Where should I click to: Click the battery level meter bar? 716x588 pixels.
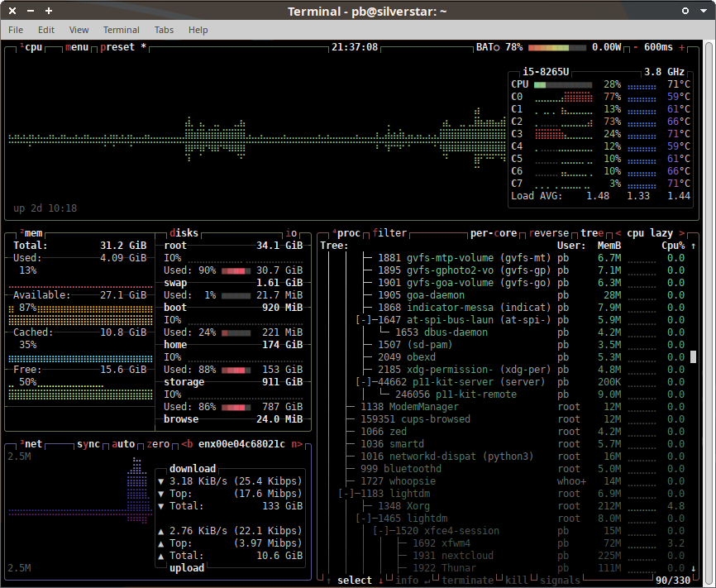(558, 47)
